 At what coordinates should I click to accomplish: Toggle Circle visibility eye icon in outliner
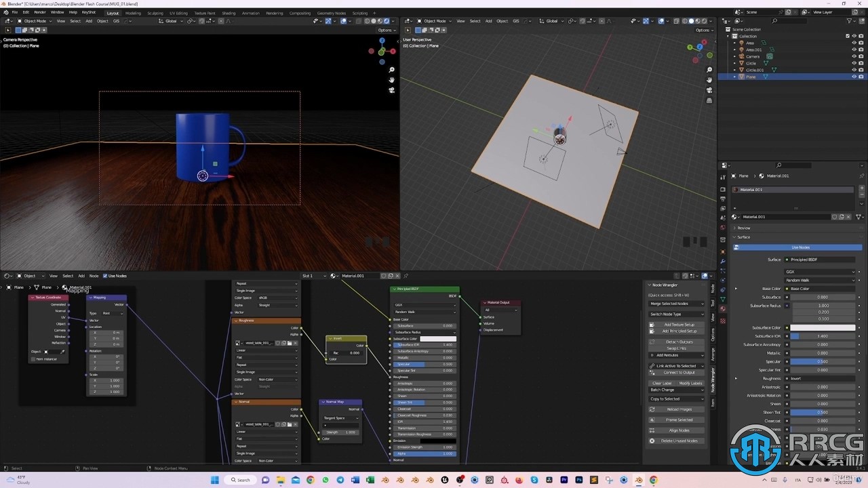854,63
